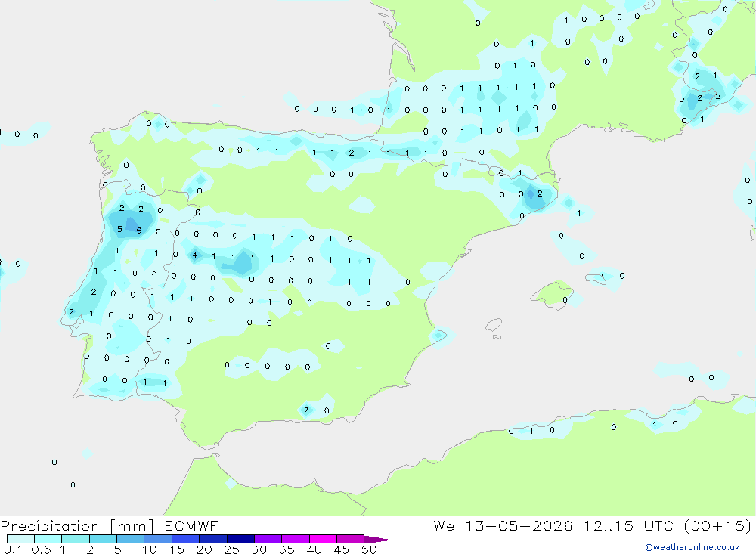Click the "(00+15)" forecast offset text

[718, 525]
